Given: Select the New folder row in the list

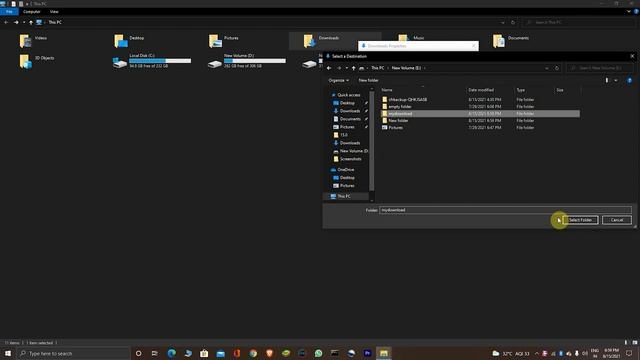Looking at the screenshot, I should [x=480, y=120].
